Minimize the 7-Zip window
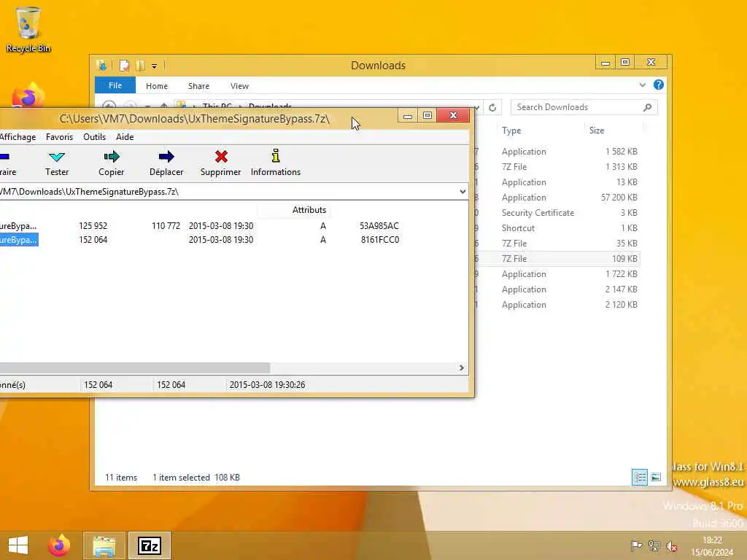This screenshot has height=560, width=747. tap(407, 115)
